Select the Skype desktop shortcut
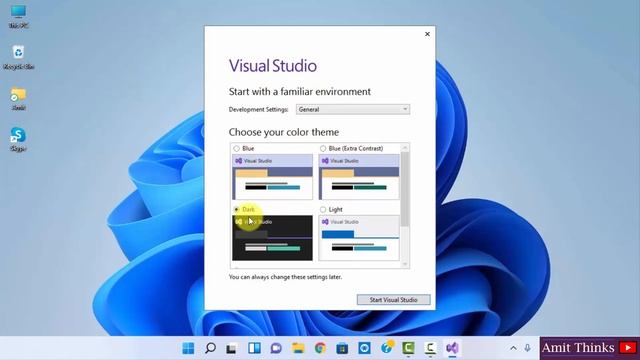640x360 pixels. (18, 140)
